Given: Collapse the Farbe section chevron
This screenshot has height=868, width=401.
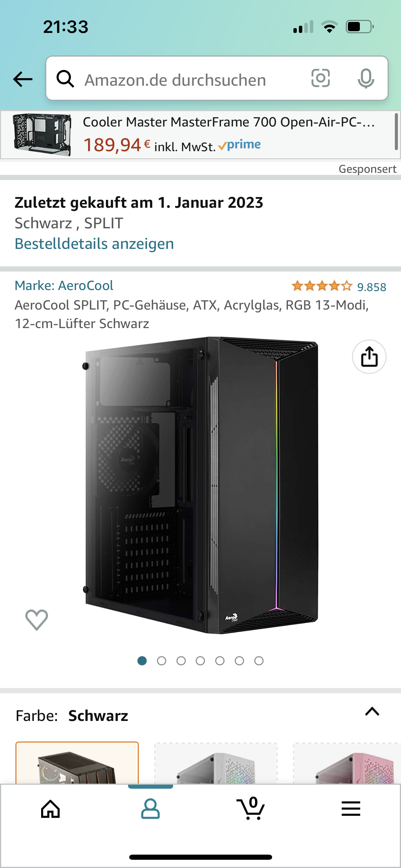Looking at the screenshot, I should tap(372, 712).
